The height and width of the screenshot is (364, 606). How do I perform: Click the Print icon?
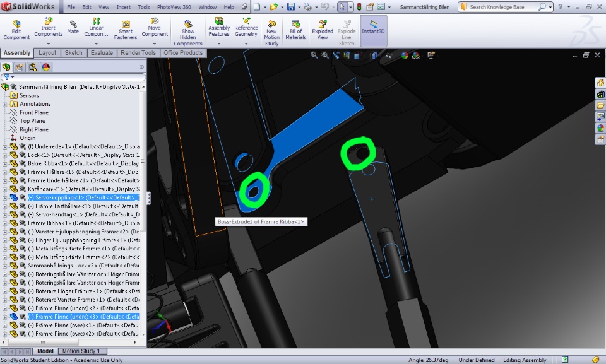coord(308,6)
